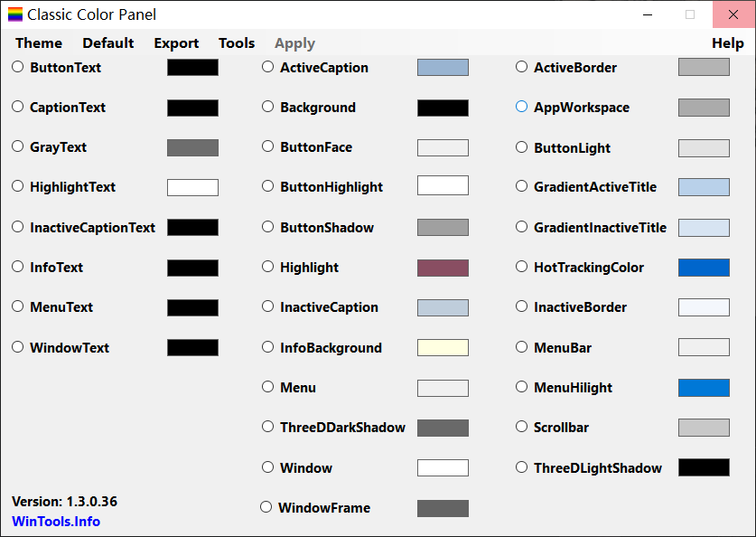
Task: Select the WindowFrame radio button
Action: click(266, 507)
